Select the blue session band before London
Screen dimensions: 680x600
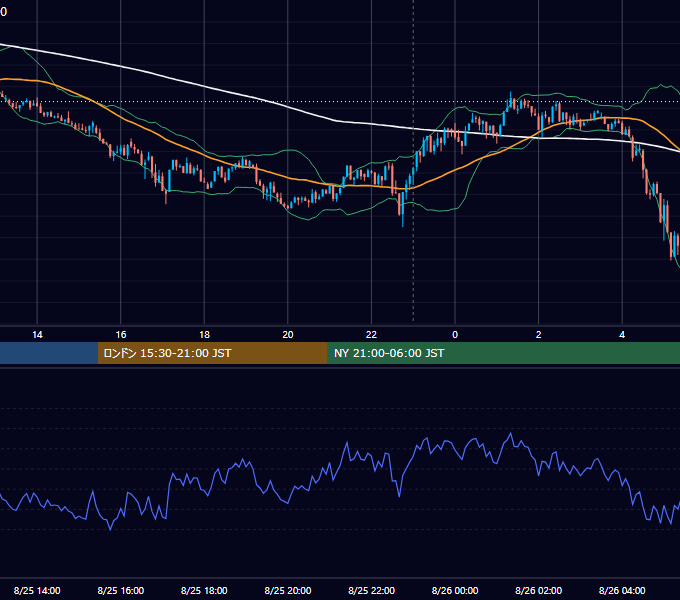(x=49, y=353)
